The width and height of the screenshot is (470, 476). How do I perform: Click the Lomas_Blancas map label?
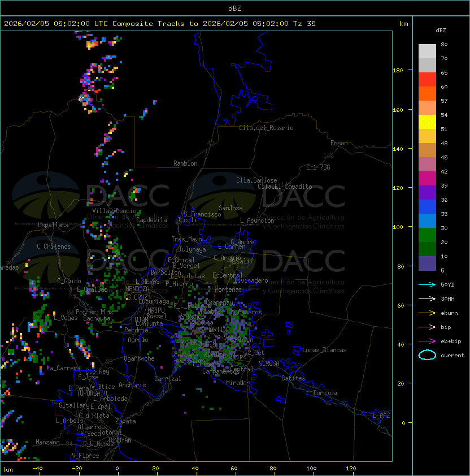point(324,350)
